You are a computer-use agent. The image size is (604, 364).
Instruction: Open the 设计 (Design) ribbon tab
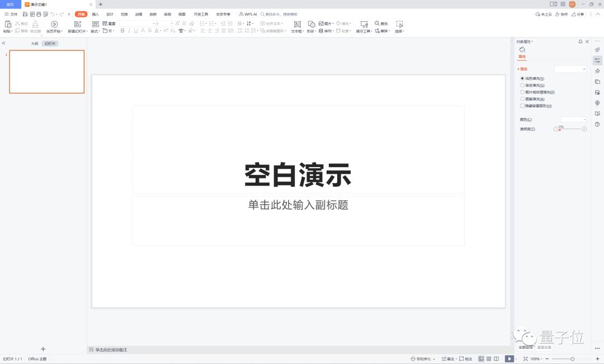pos(110,14)
